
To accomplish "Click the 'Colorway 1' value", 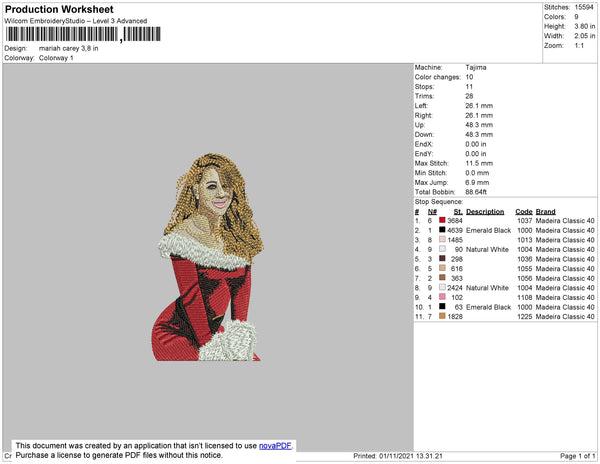I will pos(56,58).
